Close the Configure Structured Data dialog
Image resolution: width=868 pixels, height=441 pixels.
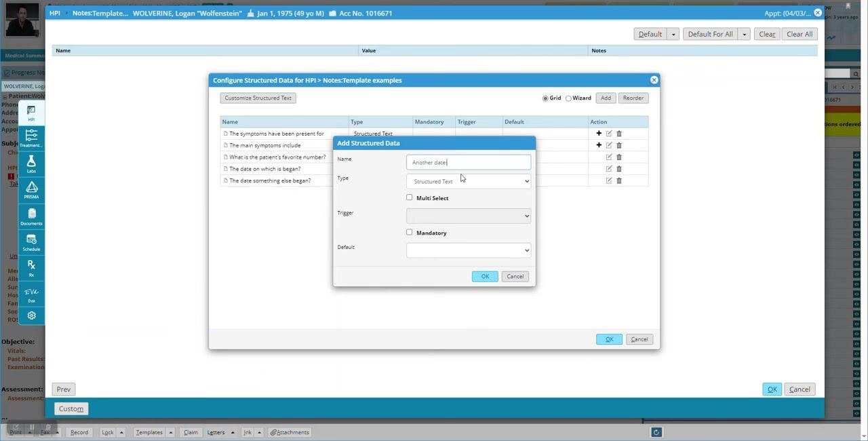click(x=654, y=80)
